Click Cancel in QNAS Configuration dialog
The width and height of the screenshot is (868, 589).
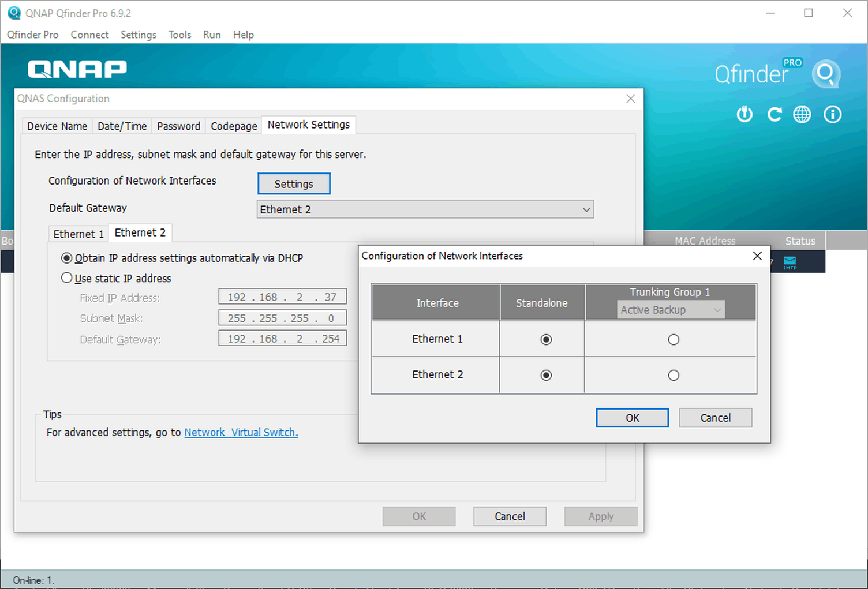[x=510, y=516]
